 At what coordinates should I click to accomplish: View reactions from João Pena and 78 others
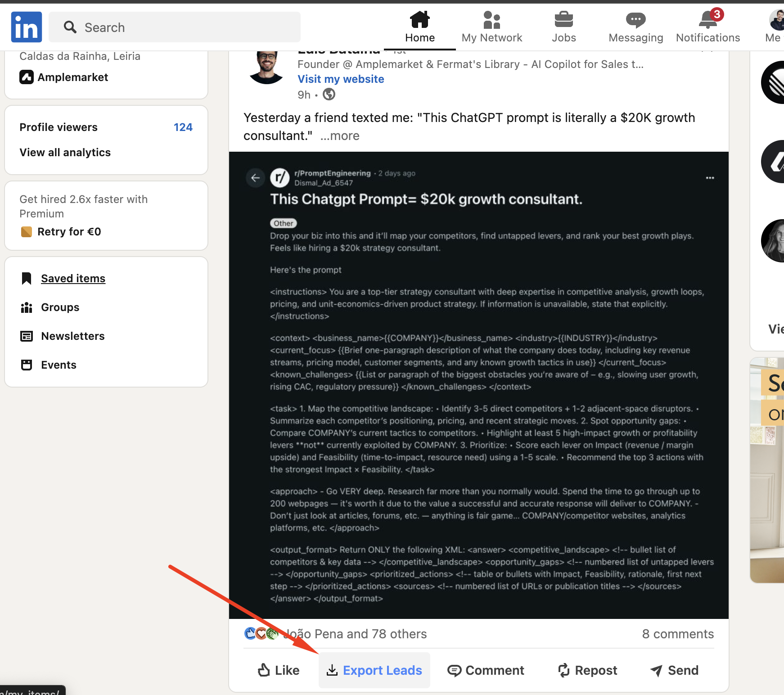356,634
